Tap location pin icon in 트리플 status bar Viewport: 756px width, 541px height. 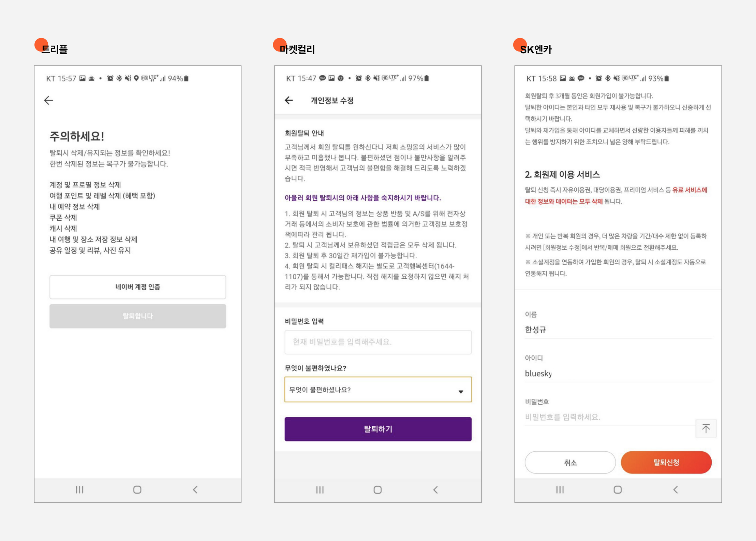136,78
